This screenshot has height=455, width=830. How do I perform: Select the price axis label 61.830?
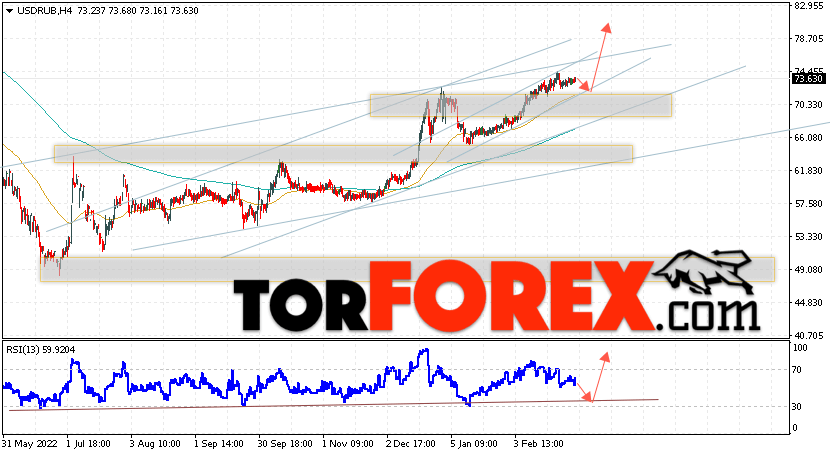click(808, 170)
